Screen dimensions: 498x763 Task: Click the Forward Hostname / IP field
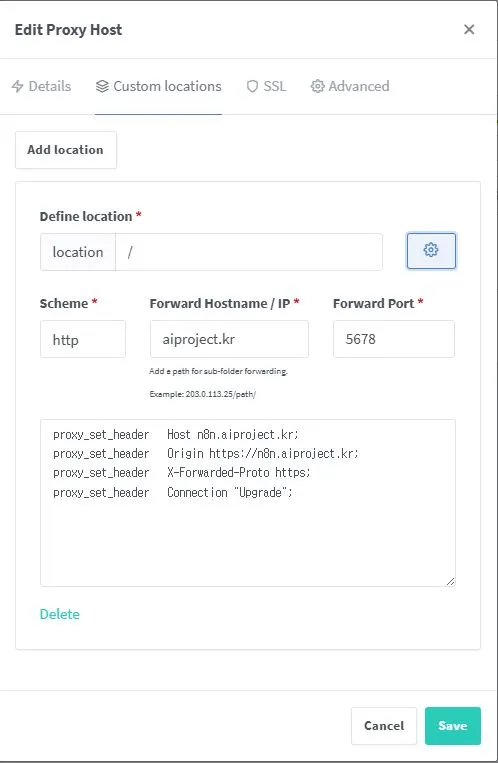point(229,339)
